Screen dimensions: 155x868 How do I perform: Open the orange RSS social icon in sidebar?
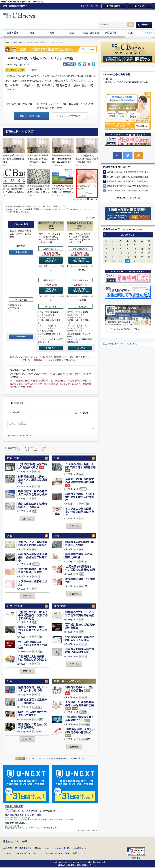[138, 155]
